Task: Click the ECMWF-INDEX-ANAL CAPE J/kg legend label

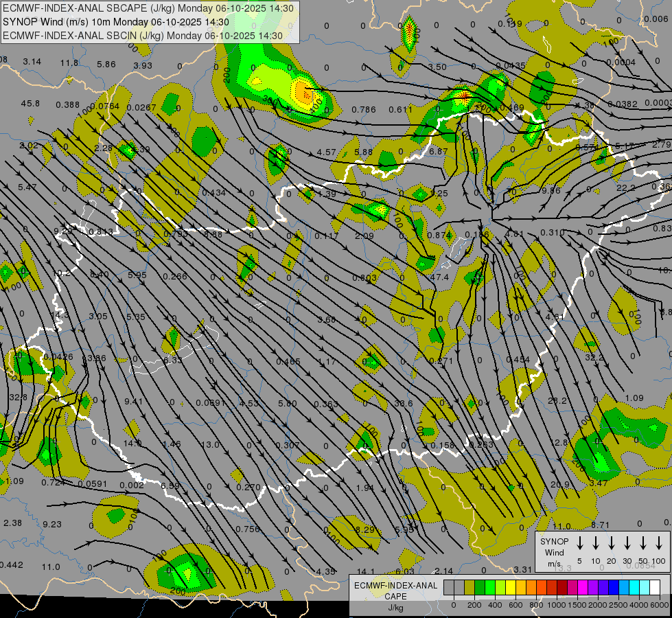Action: click(395, 596)
